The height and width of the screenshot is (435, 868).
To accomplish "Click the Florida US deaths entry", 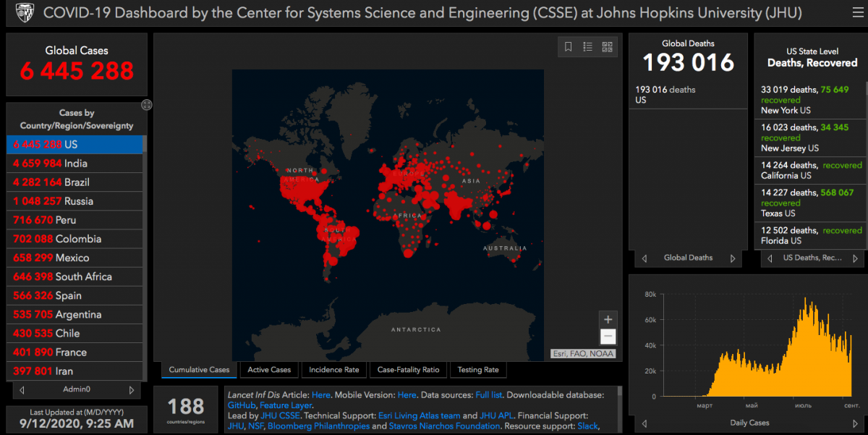I will (810, 235).
